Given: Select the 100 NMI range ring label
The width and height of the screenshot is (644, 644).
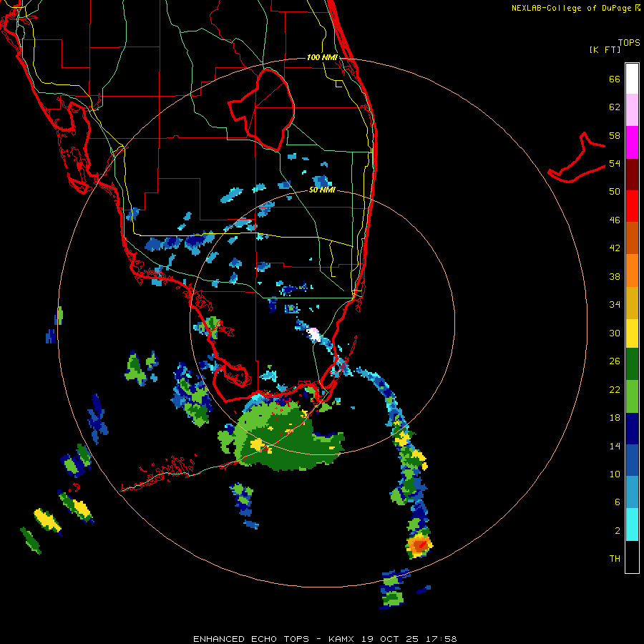Looking at the screenshot, I should coord(322,57).
